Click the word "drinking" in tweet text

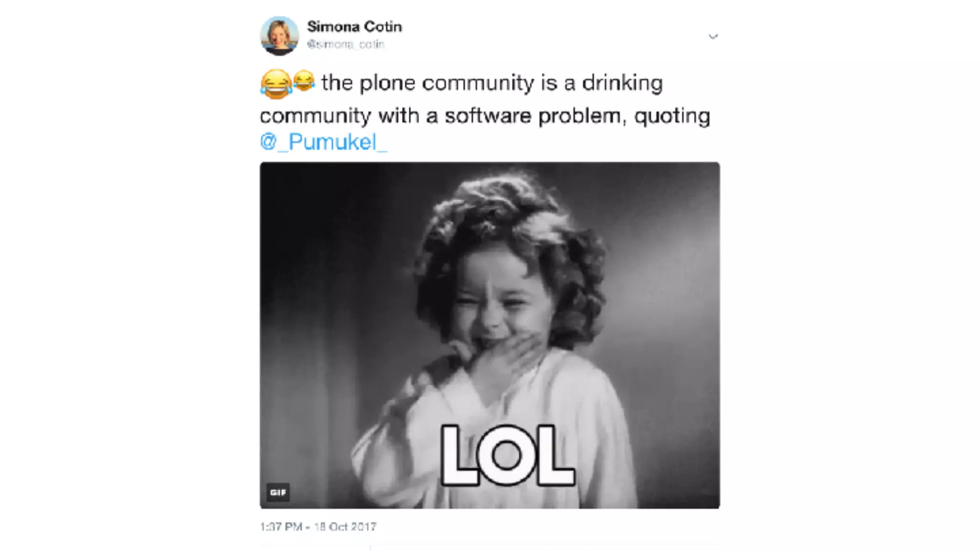coord(622,83)
